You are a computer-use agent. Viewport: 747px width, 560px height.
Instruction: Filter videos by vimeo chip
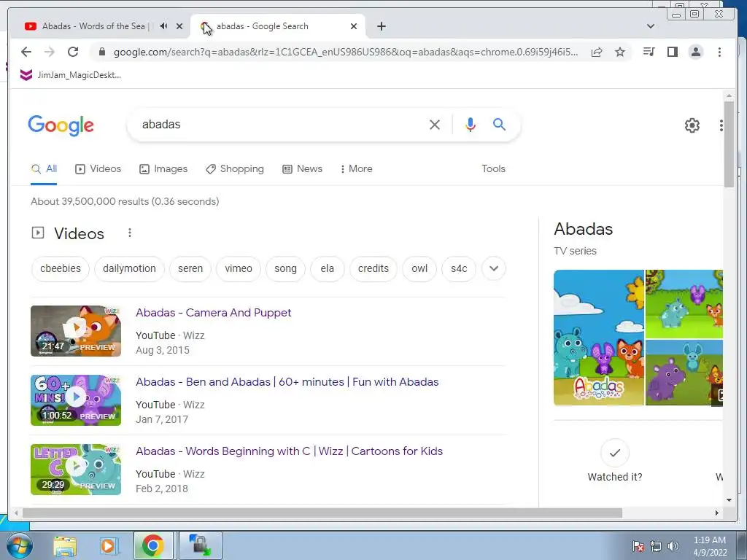click(239, 268)
